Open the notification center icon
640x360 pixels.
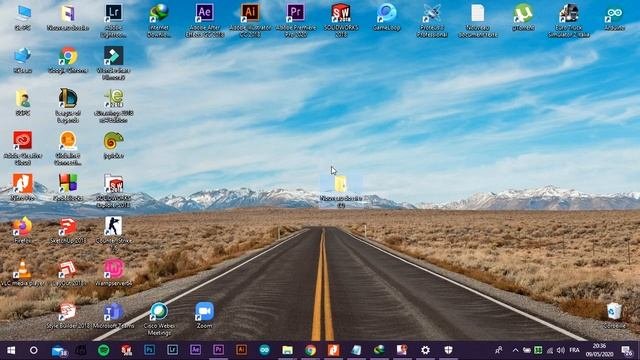[627, 350]
